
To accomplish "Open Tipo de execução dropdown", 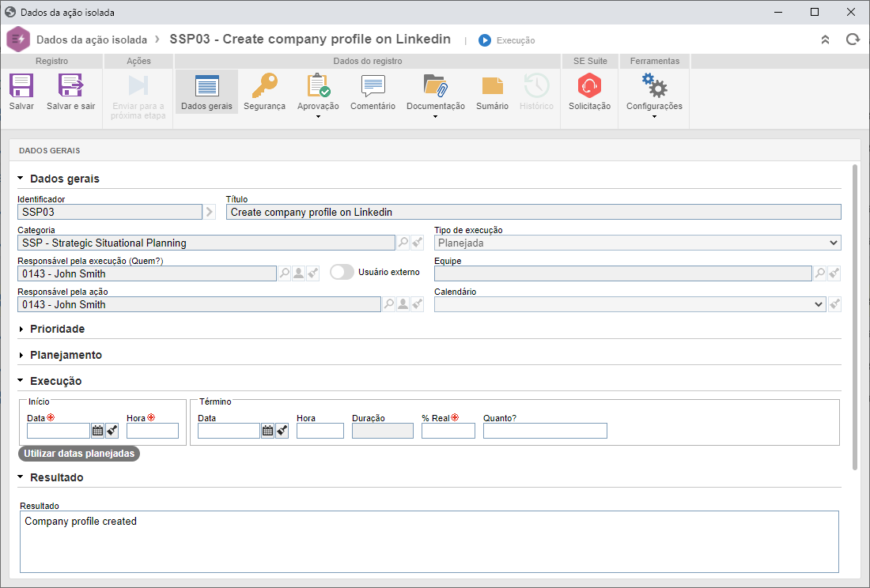I will [x=637, y=243].
